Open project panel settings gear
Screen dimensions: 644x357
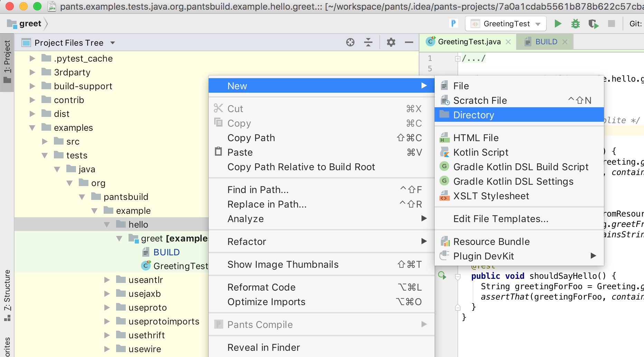pos(391,42)
